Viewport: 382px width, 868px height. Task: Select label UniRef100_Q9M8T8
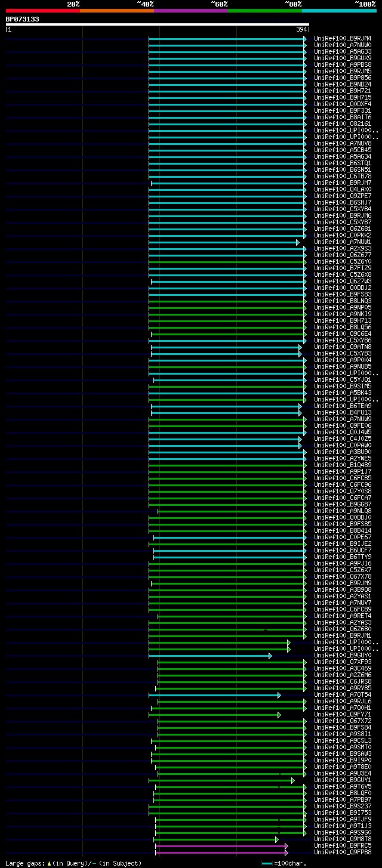(343, 839)
